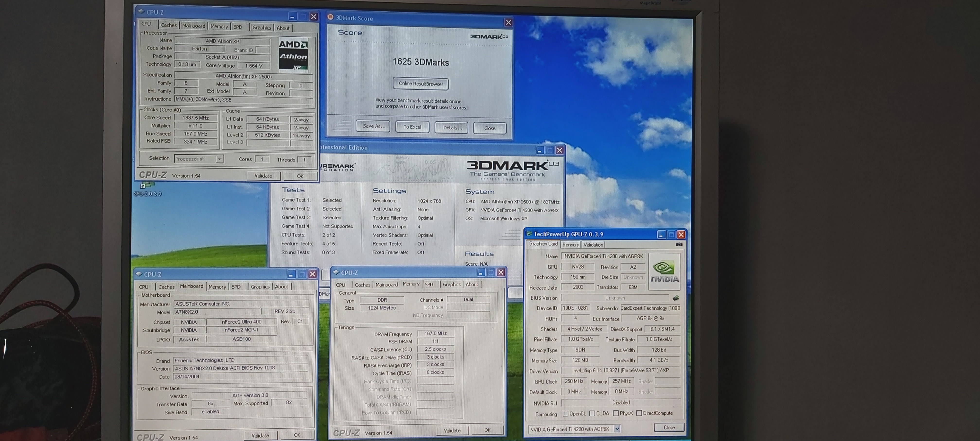Open the GPU selection dropdown in GPU-Z
The height and width of the screenshot is (441, 980).
pos(617,429)
